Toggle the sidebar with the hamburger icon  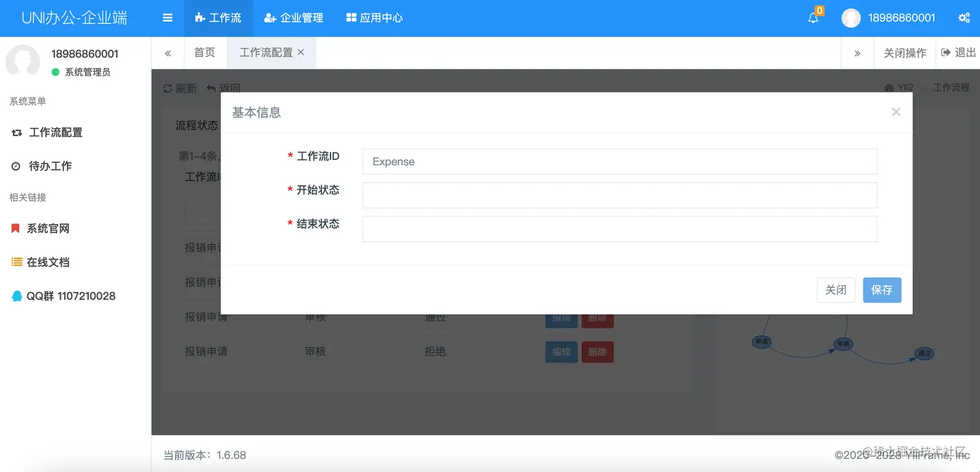pyautogui.click(x=167, y=18)
